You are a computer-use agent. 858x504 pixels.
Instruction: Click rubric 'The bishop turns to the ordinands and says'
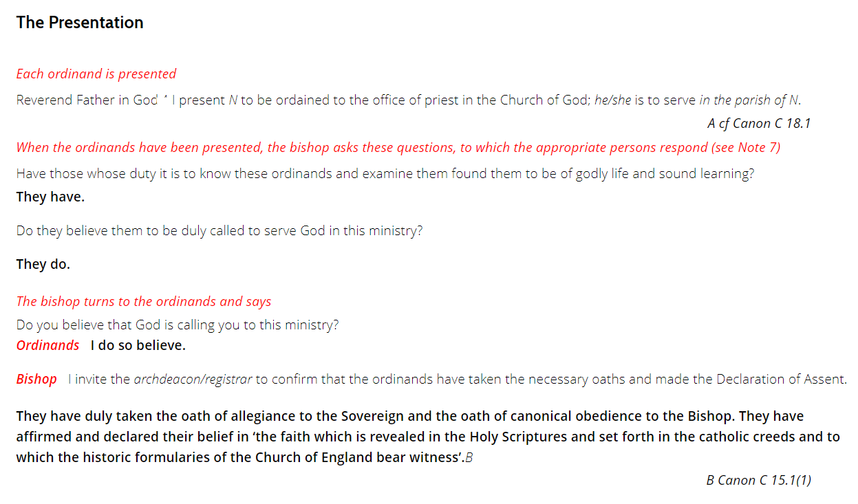click(144, 301)
